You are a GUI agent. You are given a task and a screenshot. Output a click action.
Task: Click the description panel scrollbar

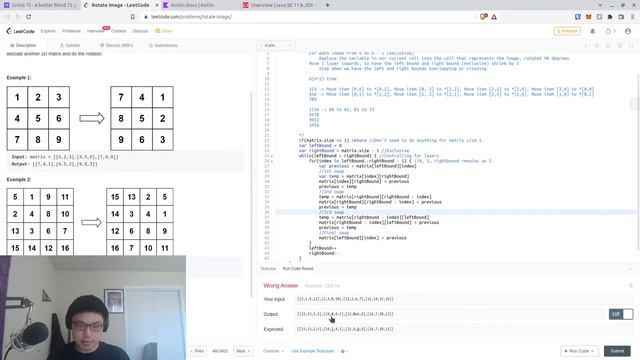(251, 194)
